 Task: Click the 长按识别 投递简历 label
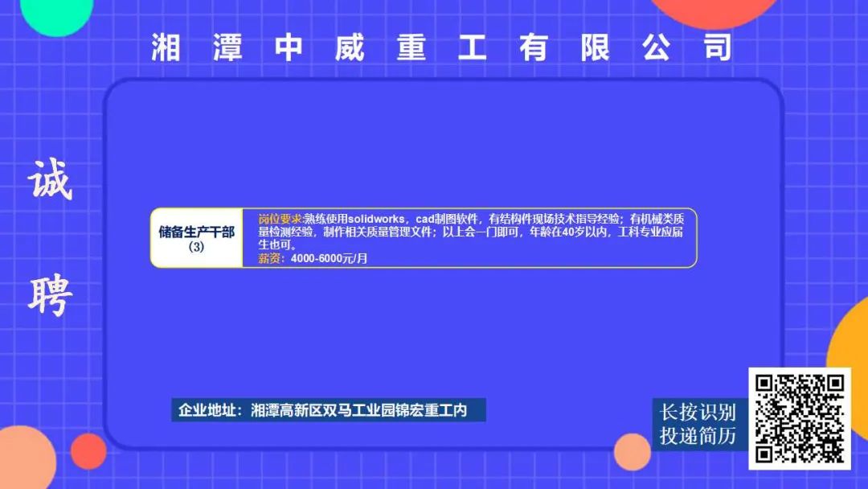tap(697, 424)
